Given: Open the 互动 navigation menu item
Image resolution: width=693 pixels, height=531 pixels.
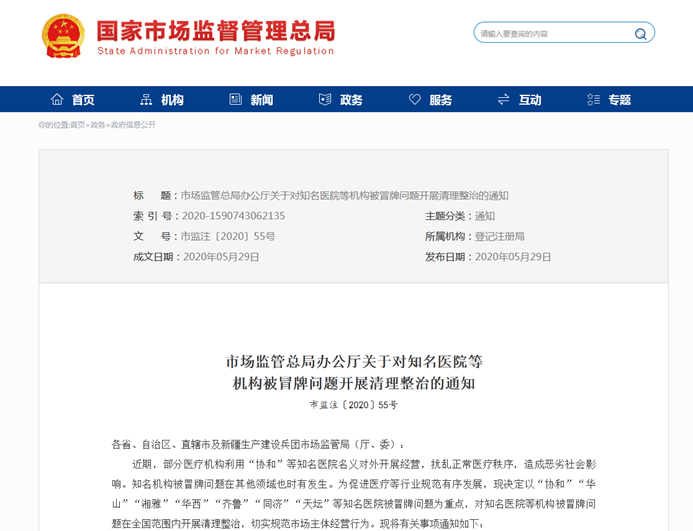Looking at the screenshot, I should [x=530, y=99].
